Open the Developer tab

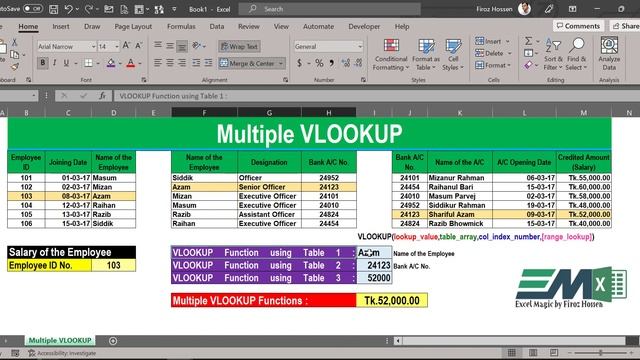(x=364, y=27)
